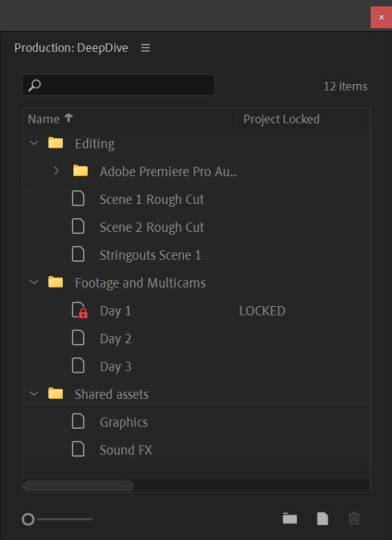392x540 pixels.
Task: Expand the Adobe Premiere Pro Au... bin
Action: [x=57, y=171]
